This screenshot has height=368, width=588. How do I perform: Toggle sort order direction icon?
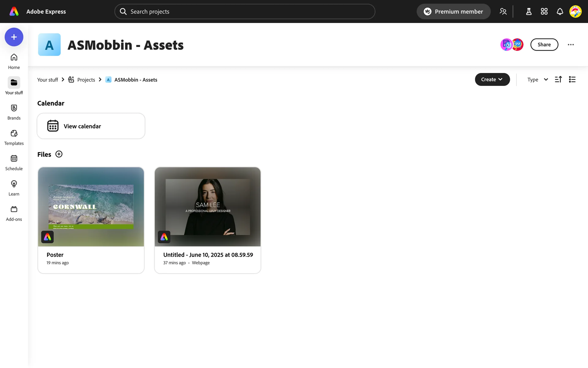click(558, 79)
